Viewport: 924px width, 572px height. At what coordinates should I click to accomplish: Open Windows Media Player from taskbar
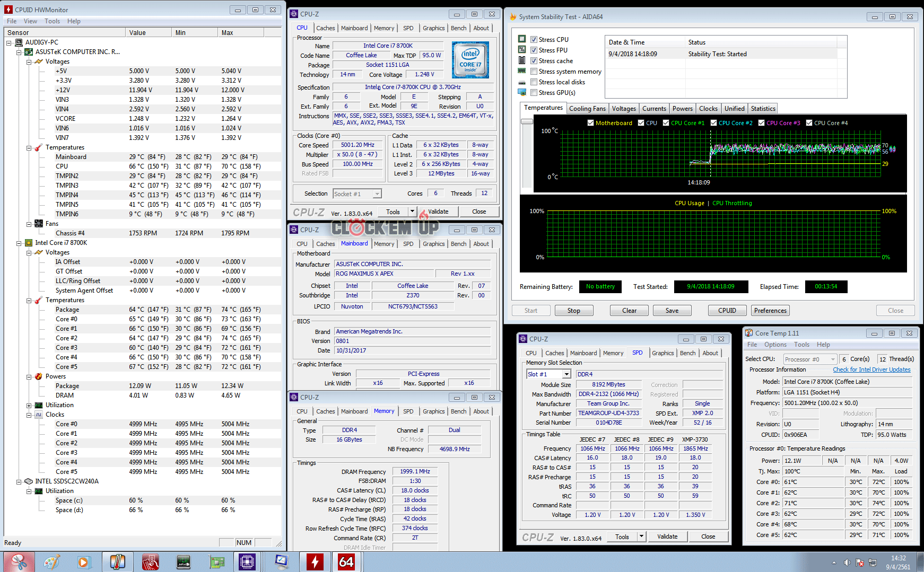tap(84, 561)
